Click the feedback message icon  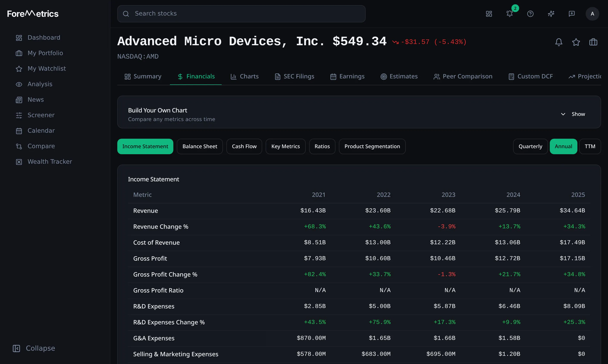(x=572, y=14)
